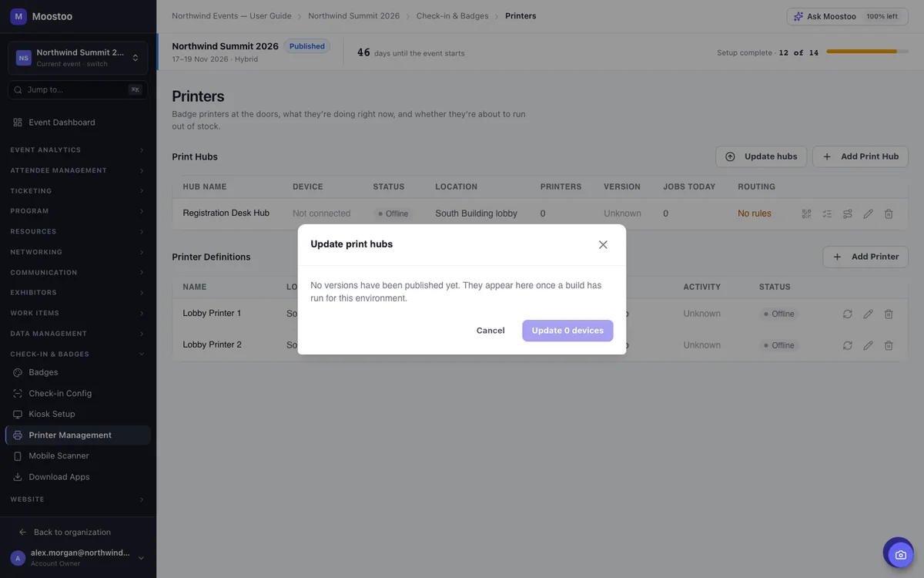Open the Northwind Events — User Guide breadcrumb
Screen dimensions: 924x578
pyautogui.click(x=232, y=16)
